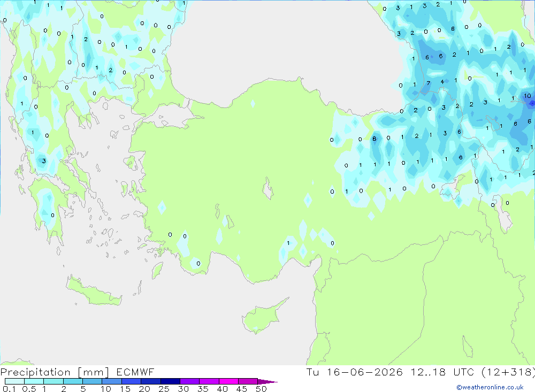The height and width of the screenshot is (392, 535).
Task: Choose the 15–20 mm legend color swatch
Action: [x=131, y=381]
